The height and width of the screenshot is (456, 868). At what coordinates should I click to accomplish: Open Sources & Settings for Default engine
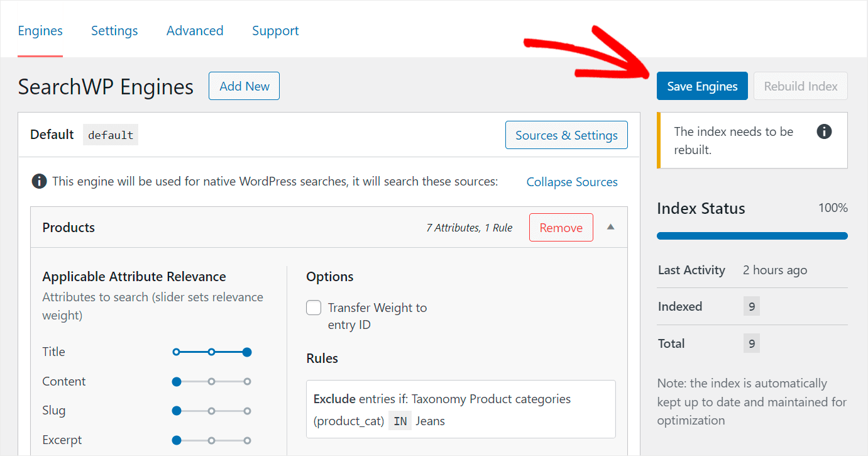tap(566, 135)
